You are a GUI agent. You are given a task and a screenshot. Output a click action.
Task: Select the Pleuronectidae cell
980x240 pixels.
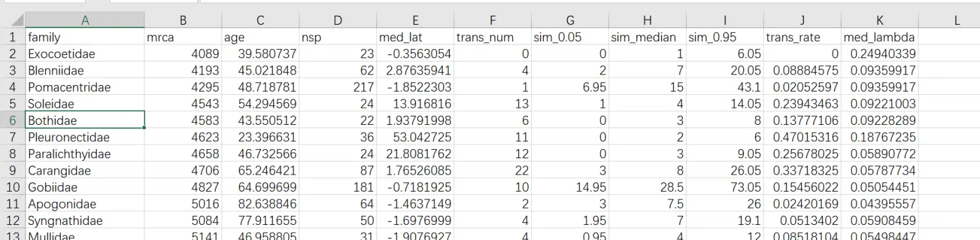coord(85,137)
